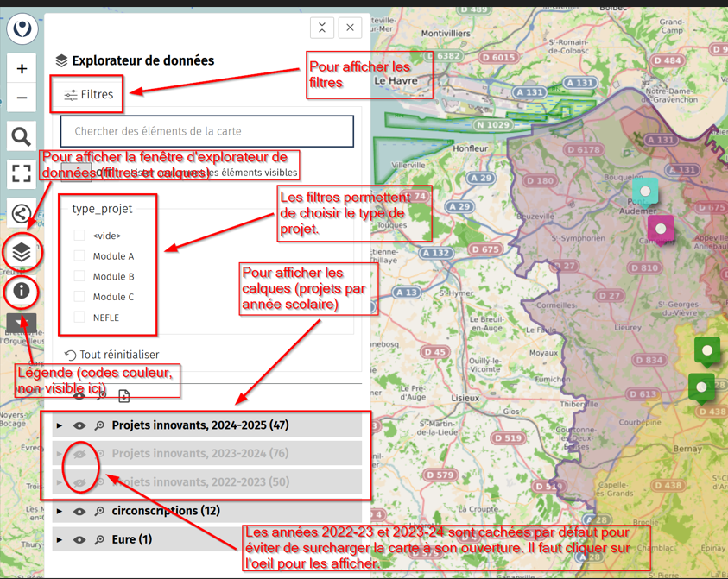
Task: Click the map element search field
Action: 207,131
